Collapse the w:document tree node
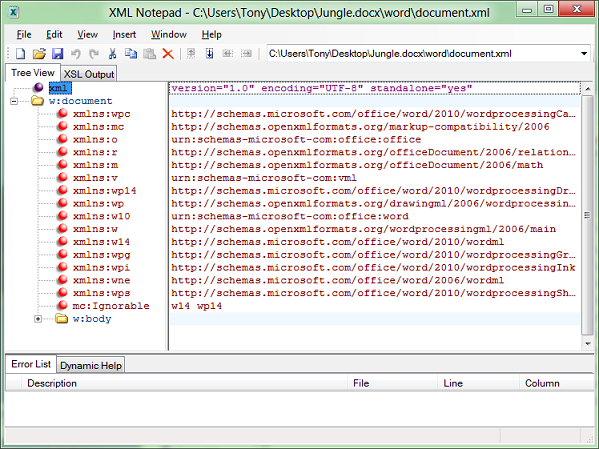 (14, 101)
